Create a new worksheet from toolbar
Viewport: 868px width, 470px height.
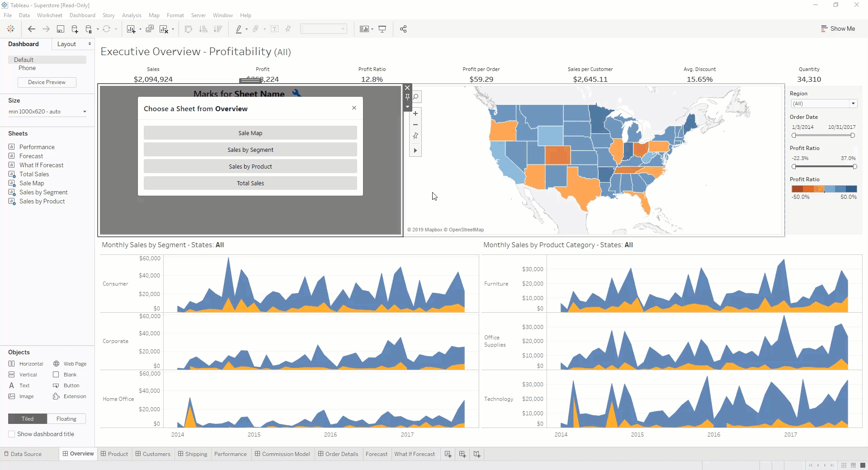coord(131,29)
